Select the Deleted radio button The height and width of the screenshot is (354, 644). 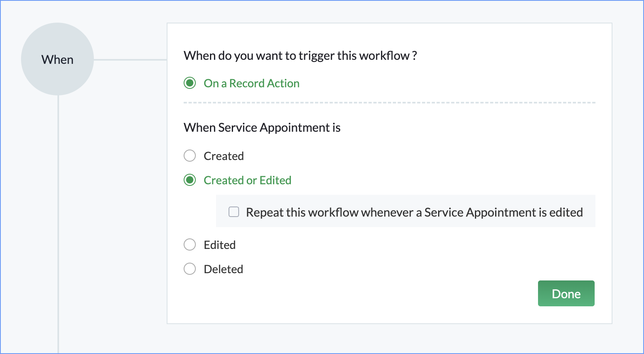[x=190, y=269]
